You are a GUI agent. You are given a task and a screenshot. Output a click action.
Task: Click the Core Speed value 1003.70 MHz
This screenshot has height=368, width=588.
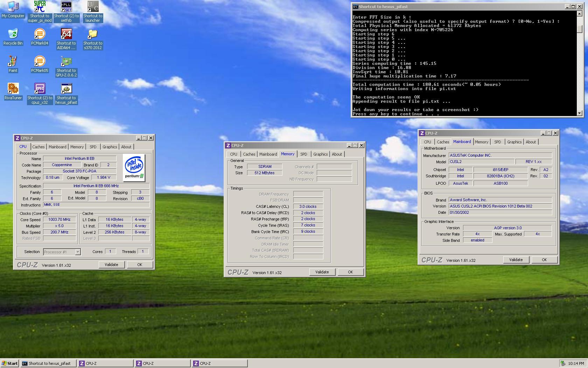click(59, 220)
